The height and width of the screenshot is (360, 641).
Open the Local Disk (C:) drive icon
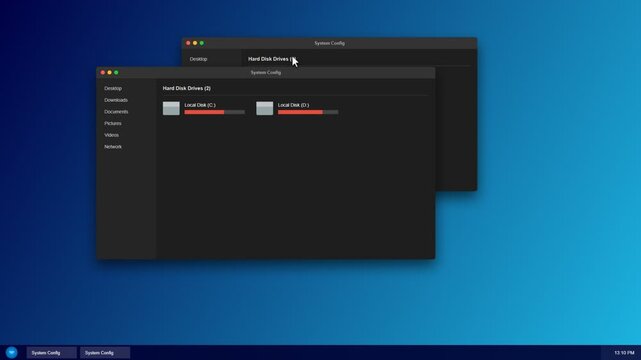(171, 108)
